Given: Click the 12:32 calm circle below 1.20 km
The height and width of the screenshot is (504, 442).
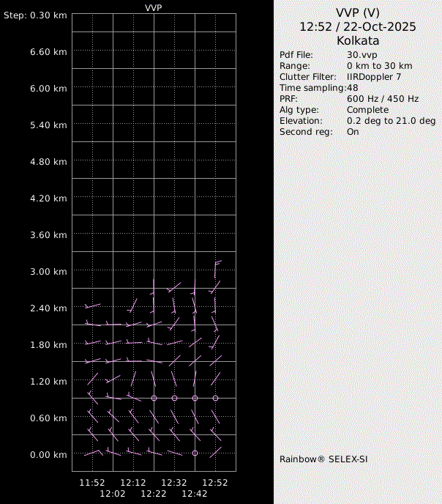Looking at the screenshot, I should (174, 398).
